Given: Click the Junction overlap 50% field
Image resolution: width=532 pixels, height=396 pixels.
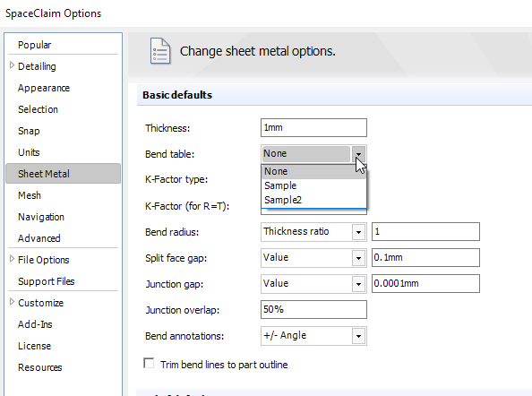Looking at the screenshot, I should tap(313, 309).
